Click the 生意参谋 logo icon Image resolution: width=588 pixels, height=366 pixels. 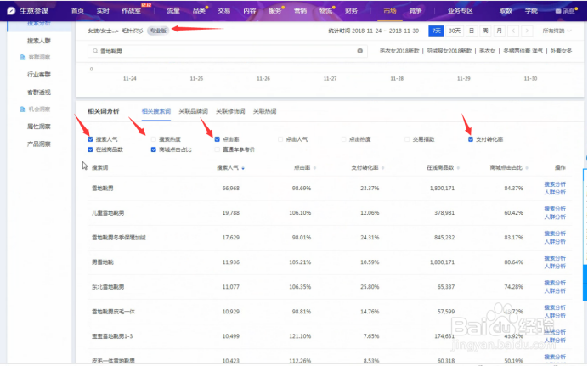[11, 11]
